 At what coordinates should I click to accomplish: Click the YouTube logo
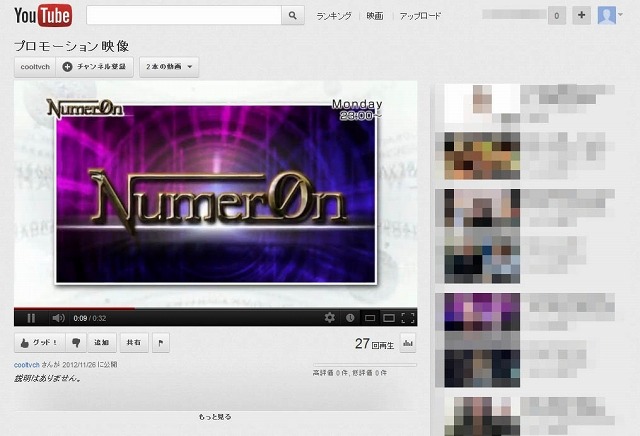point(43,16)
